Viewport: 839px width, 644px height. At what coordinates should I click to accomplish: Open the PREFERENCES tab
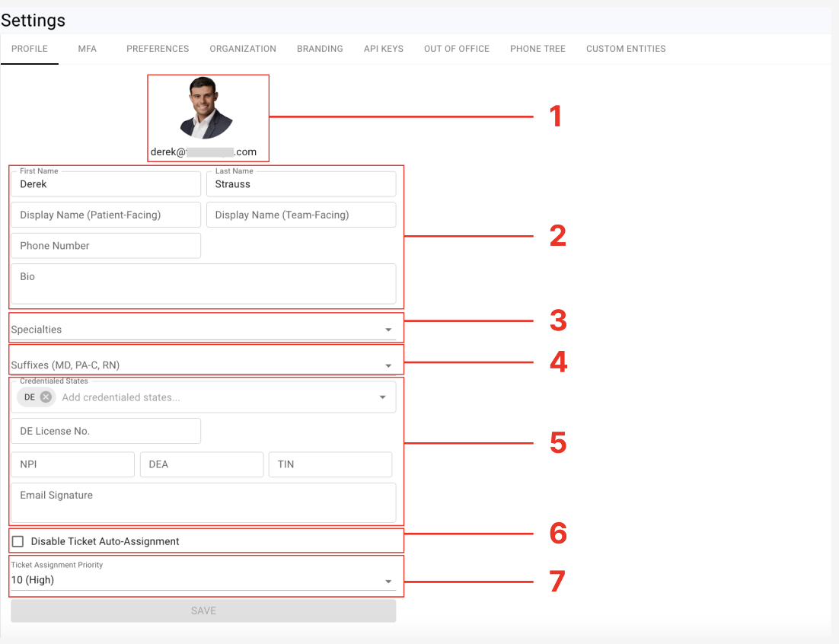click(158, 49)
